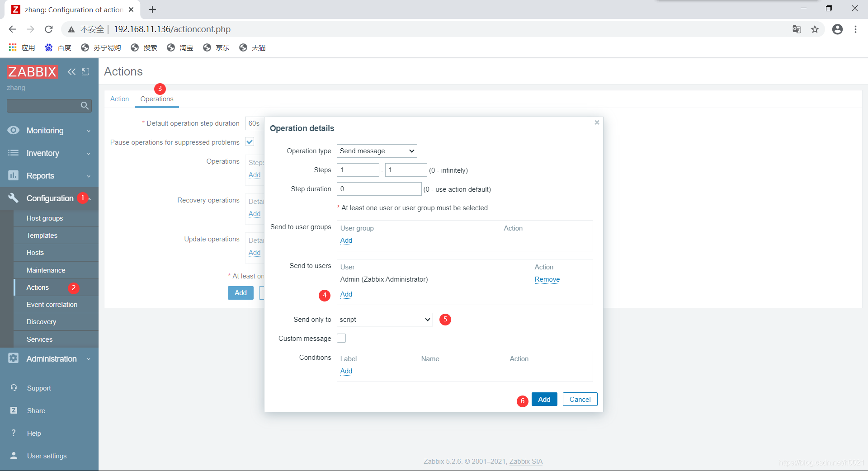
Task: Switch to the Operations tab
Action: tap(157, 99)
